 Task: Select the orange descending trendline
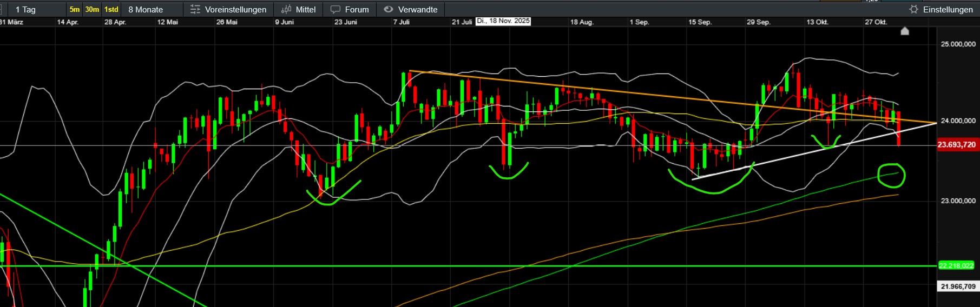[x=673, y=97]
